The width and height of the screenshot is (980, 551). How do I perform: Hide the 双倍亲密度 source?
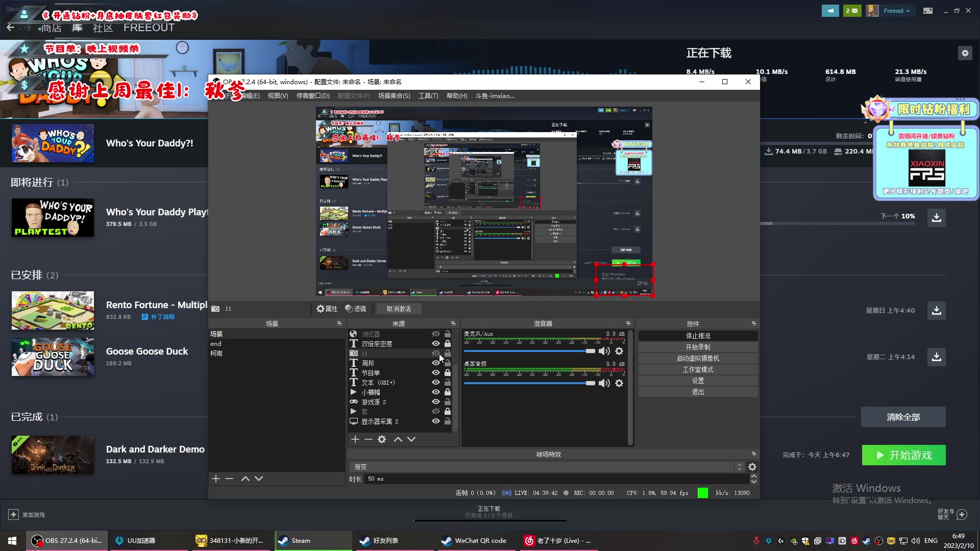[x=435, y=344]
